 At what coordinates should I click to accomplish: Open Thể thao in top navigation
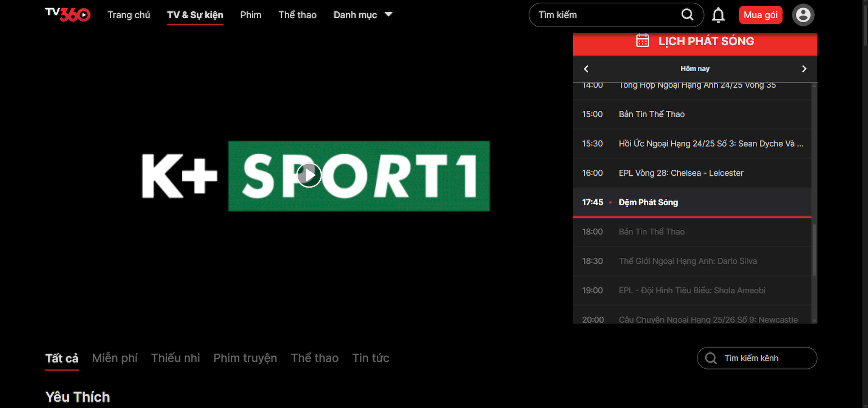tap(298, 15)
